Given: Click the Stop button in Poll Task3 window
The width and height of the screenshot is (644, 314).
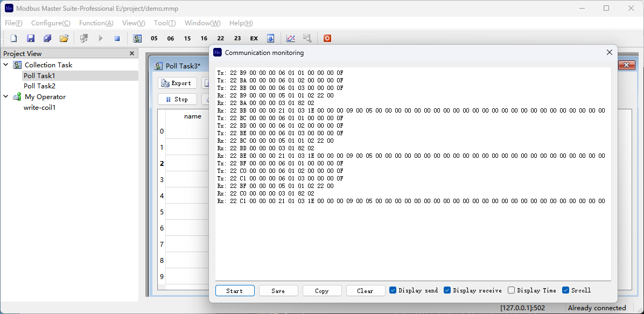Looking at the screenshot, I should coord(178,99).
